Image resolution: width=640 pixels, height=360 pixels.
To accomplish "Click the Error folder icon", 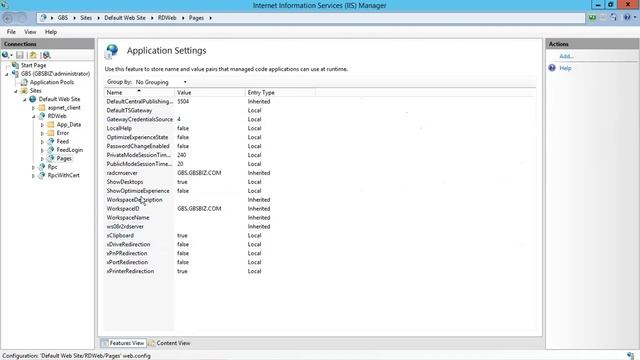I will pos(51,133).
